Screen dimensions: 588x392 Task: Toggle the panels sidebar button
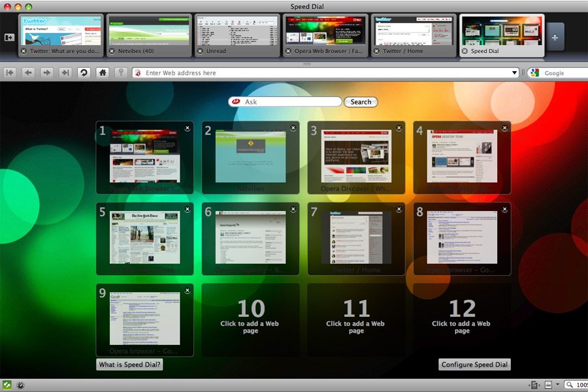click(9, 37)
